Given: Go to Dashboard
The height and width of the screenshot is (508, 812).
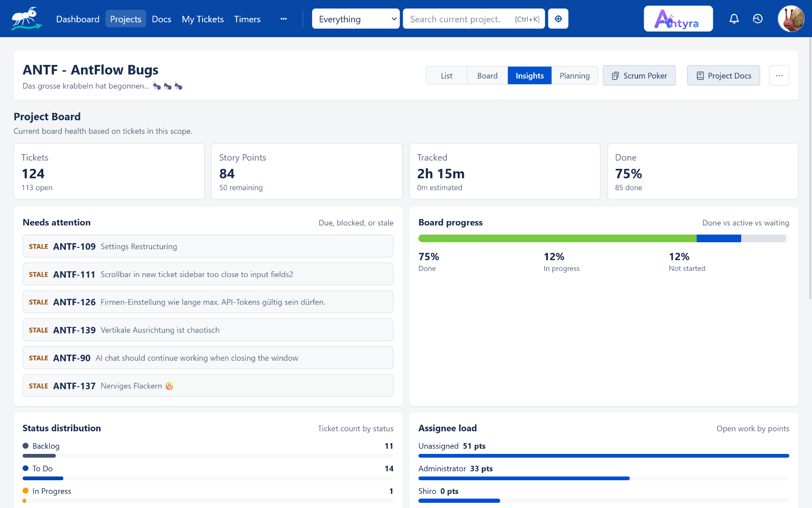Looking at the screenshot, I should pyautogui.click(x=78, y=19).
